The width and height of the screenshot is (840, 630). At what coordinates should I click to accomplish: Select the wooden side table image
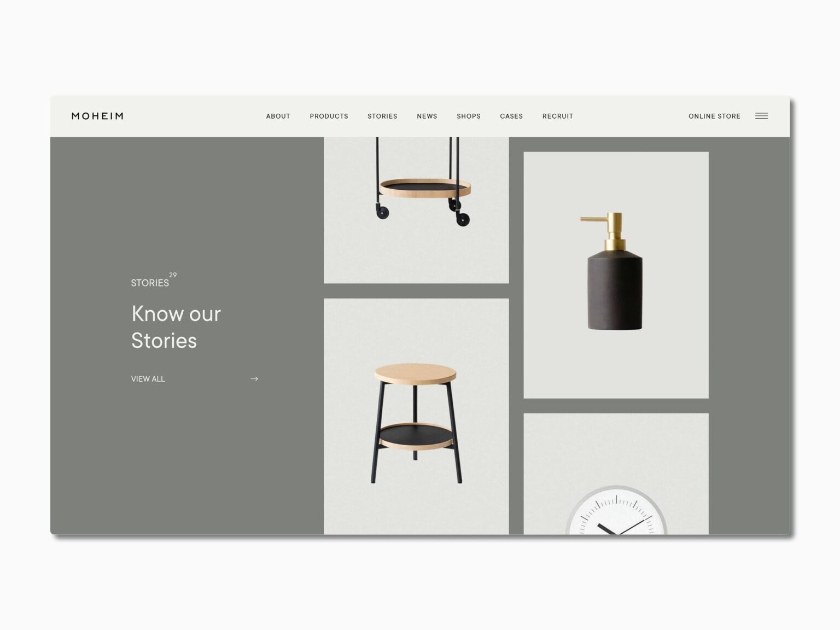tap(416, 416)
